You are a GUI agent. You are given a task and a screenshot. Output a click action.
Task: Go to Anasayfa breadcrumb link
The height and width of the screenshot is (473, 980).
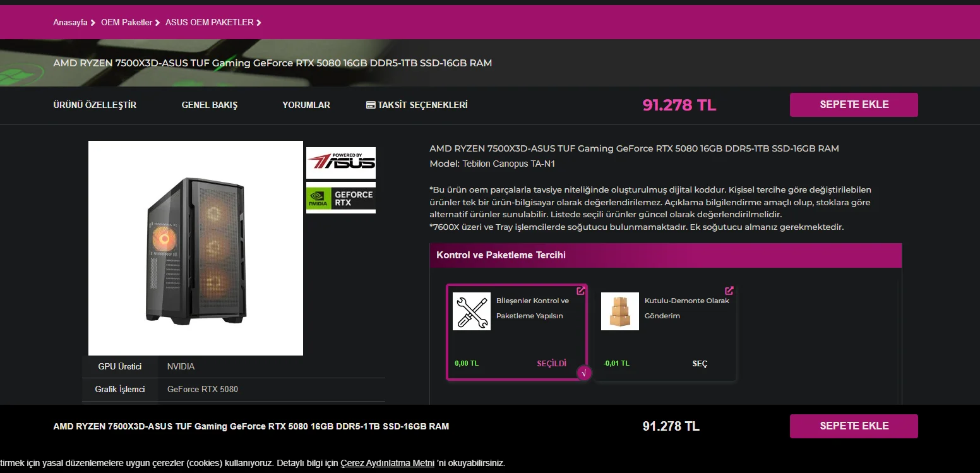pyautogui.click(x=70, y=22)
